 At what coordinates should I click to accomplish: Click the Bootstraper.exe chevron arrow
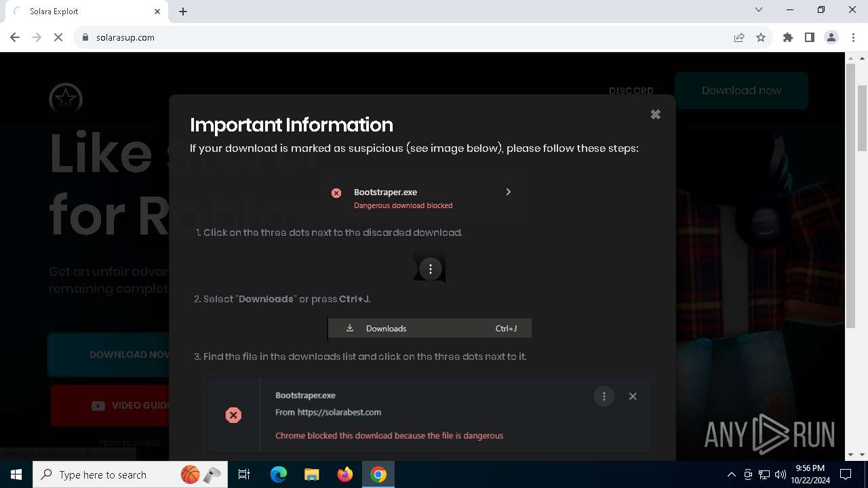[x=508, y=192]
